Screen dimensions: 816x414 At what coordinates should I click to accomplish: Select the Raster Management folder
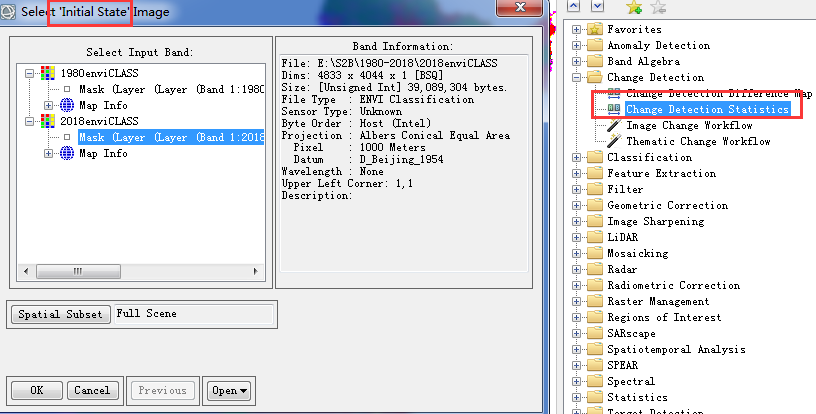click(x=658, y=301)
